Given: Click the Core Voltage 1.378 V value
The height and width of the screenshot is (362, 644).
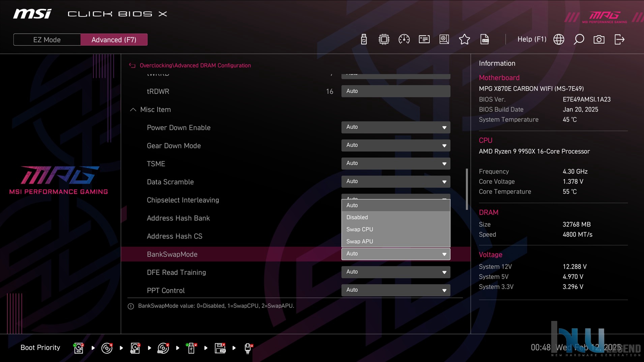Looking at the screenshot, I should pyautogui.click(x=573, y=182).
